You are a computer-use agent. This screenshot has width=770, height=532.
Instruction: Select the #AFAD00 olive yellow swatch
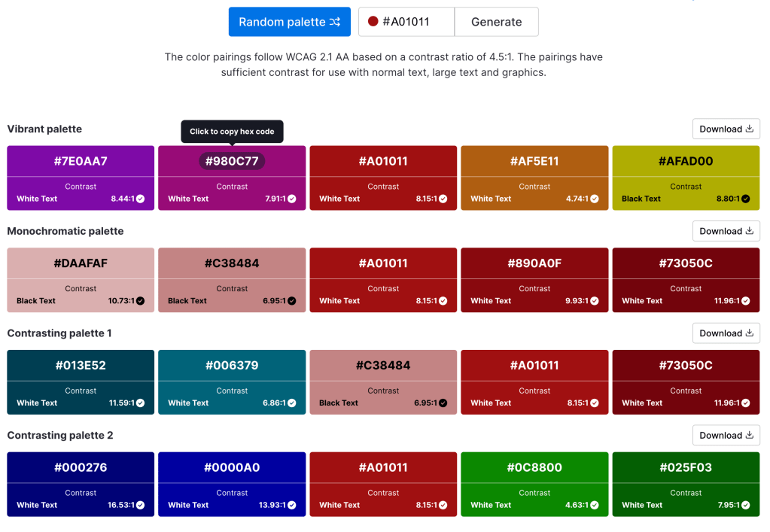(686, 161)
